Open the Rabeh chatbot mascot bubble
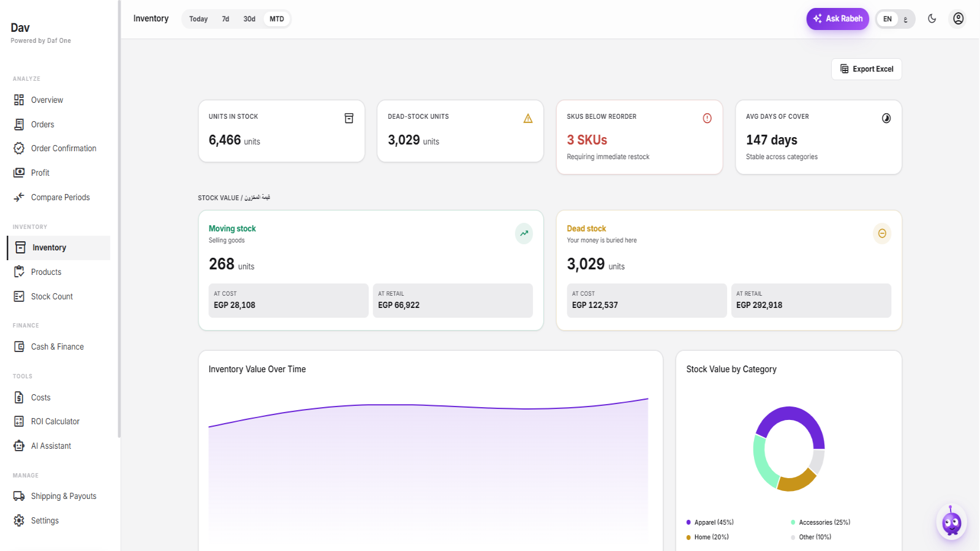This screenshot has height=551, width=980. point(951,522)
